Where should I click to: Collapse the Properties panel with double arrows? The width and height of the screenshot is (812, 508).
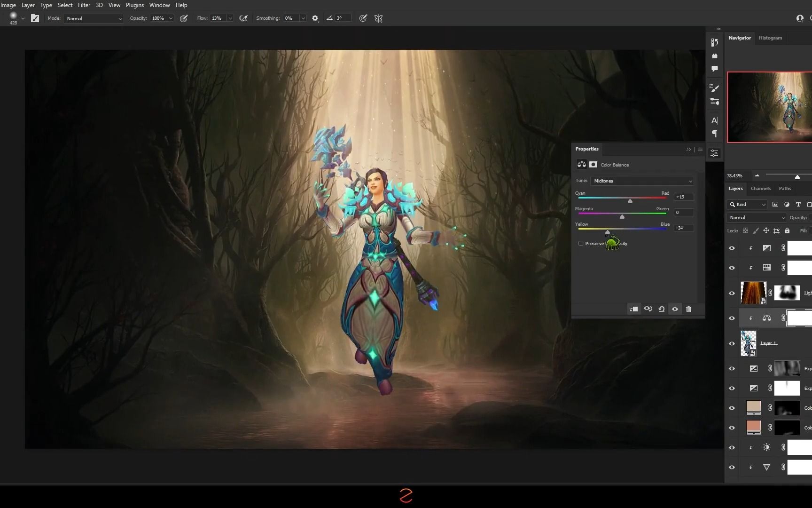point(688,150)
